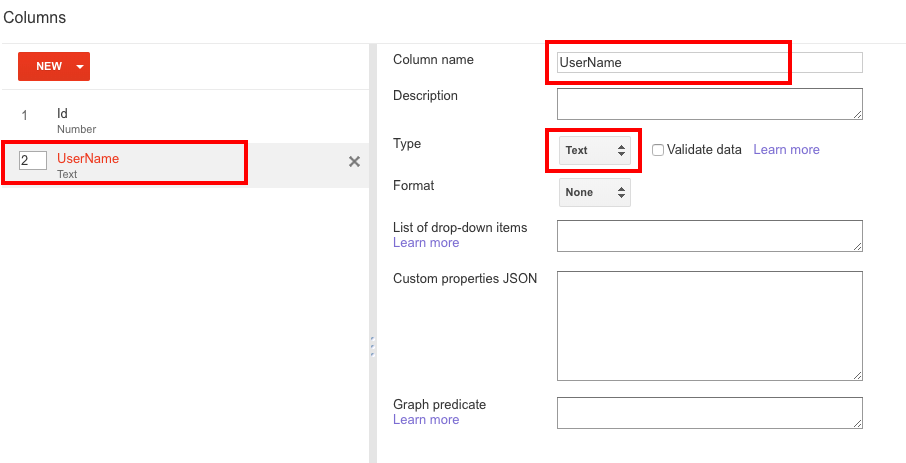Screen dimensions: 906x463
Task: Remove the UserName column with the X icon
Action: [354, 162]
